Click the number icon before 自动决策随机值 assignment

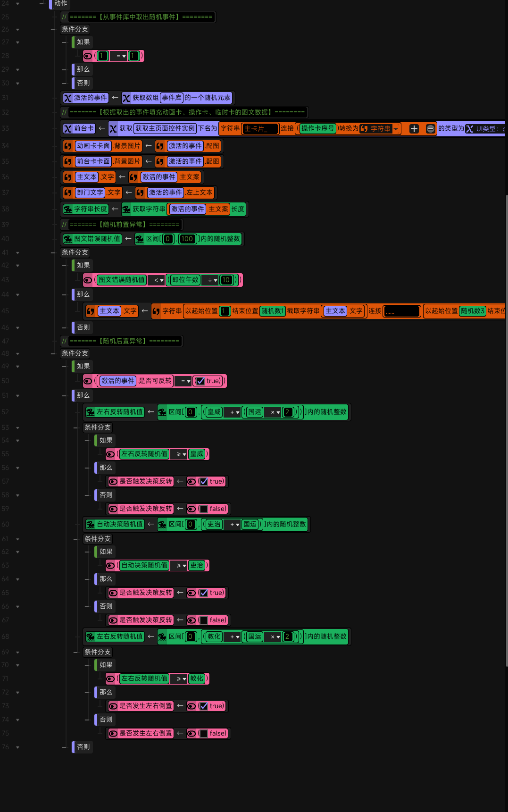pos(91,524)
